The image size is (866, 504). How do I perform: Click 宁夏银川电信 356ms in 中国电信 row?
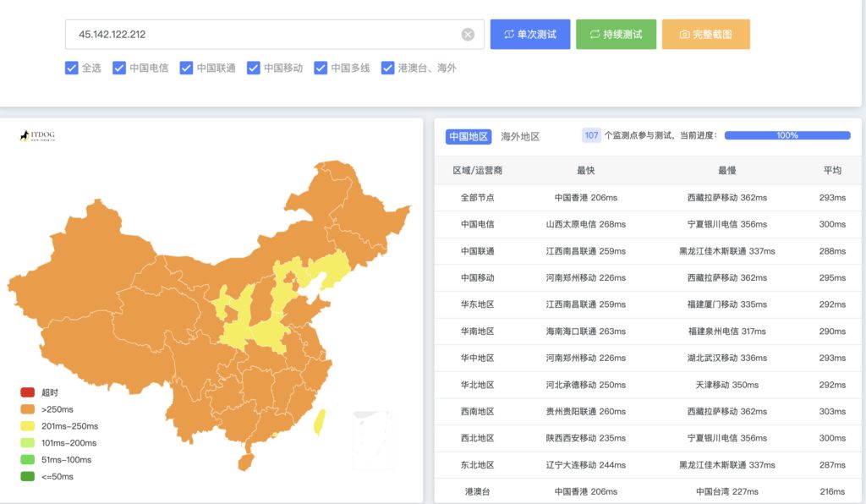point(726,224)
